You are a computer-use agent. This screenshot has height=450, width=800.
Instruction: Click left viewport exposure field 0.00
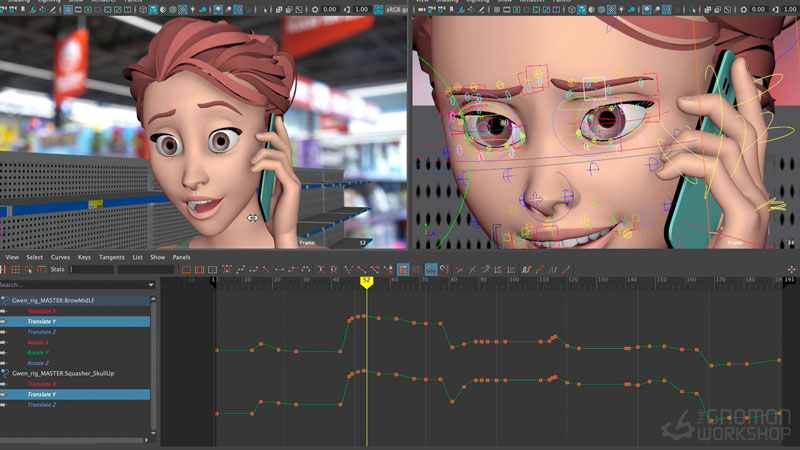tap(330, 9)
